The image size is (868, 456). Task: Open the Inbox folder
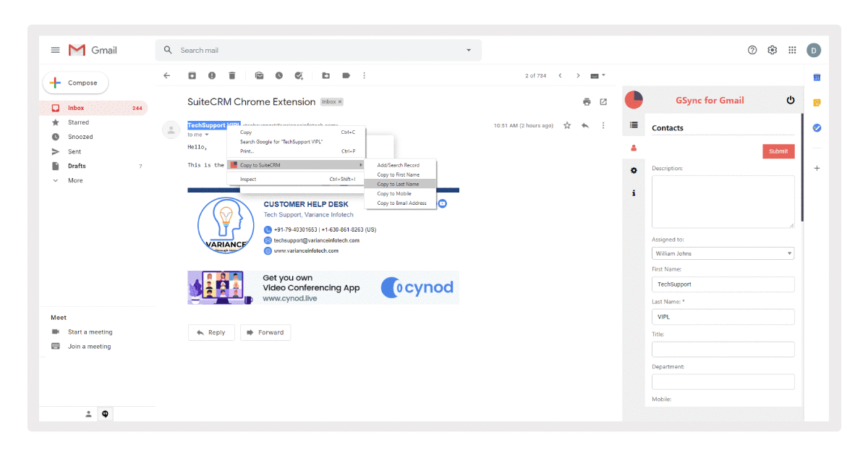[x=93, y=108]
